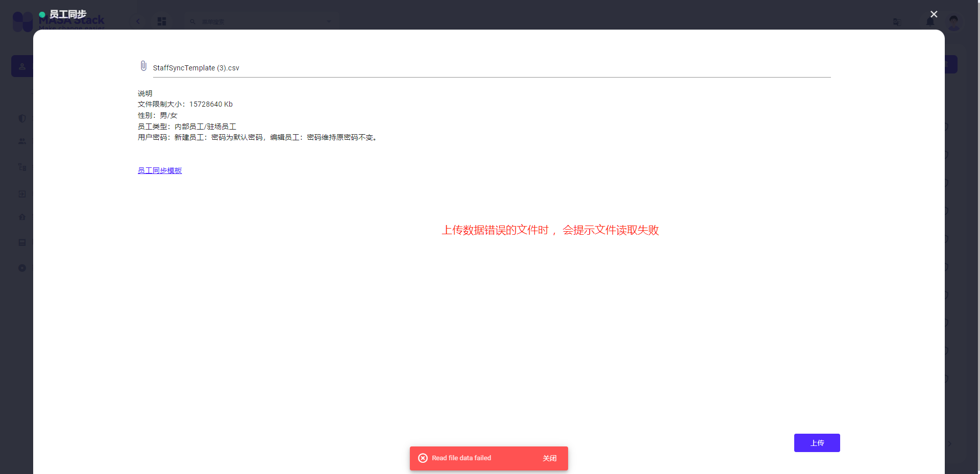Select the shield icon in the sidebar
Screen dimensions: 980x474
[22, 118]
